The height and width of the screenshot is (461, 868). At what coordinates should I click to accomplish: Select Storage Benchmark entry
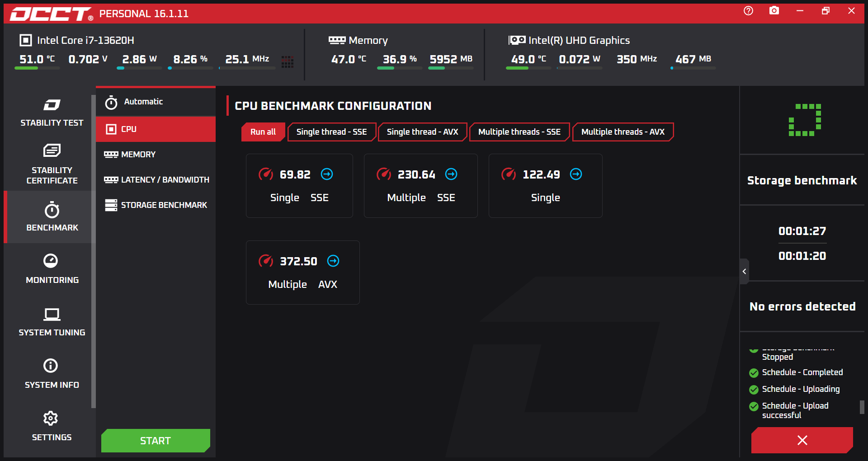[156, 205]
